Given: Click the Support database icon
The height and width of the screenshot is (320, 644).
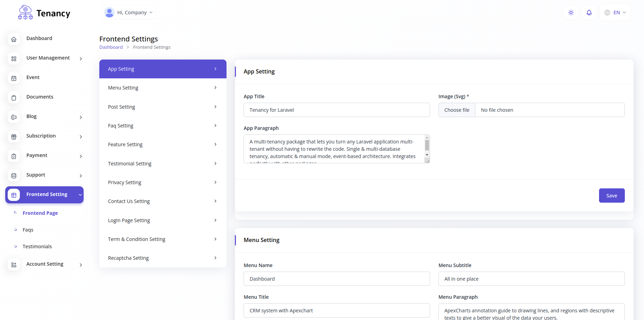Looking at the screenshot, I should coord(14,176).
